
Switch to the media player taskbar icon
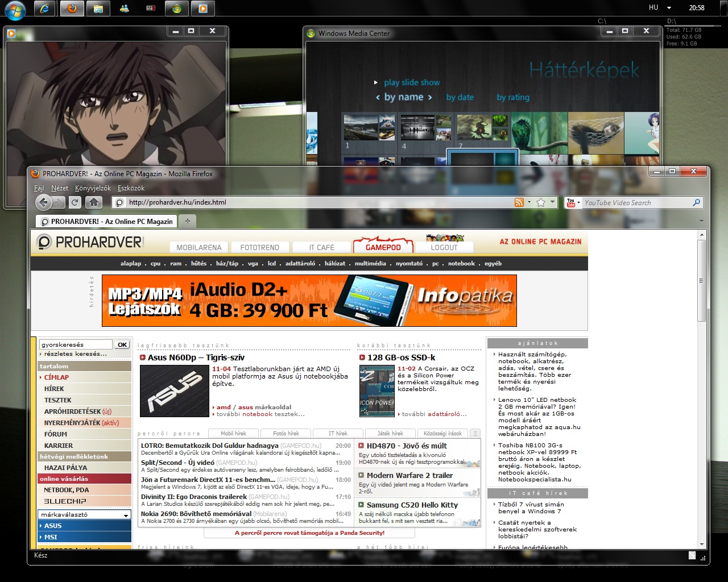coord(203,8)
